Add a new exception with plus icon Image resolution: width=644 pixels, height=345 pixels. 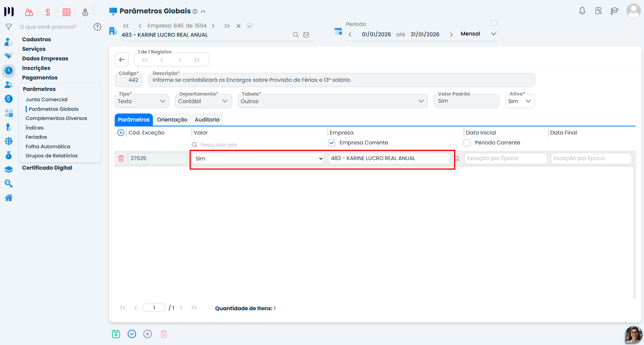120,133
